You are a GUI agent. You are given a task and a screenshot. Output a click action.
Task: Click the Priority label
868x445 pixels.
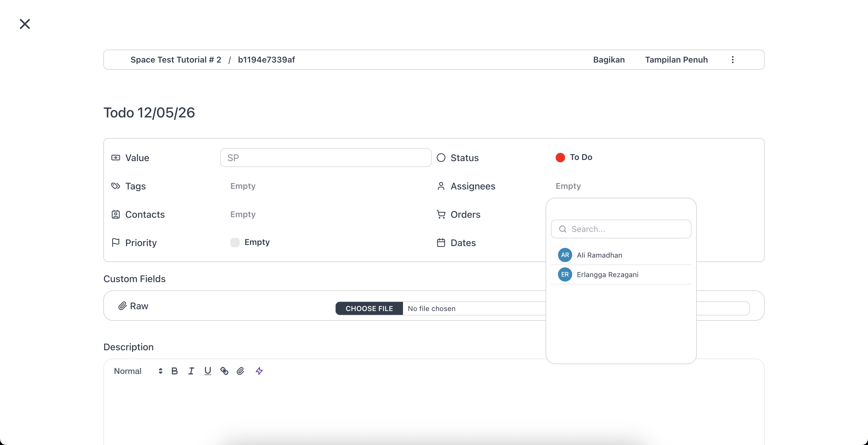pyautogui.click(x=141, y=243)
